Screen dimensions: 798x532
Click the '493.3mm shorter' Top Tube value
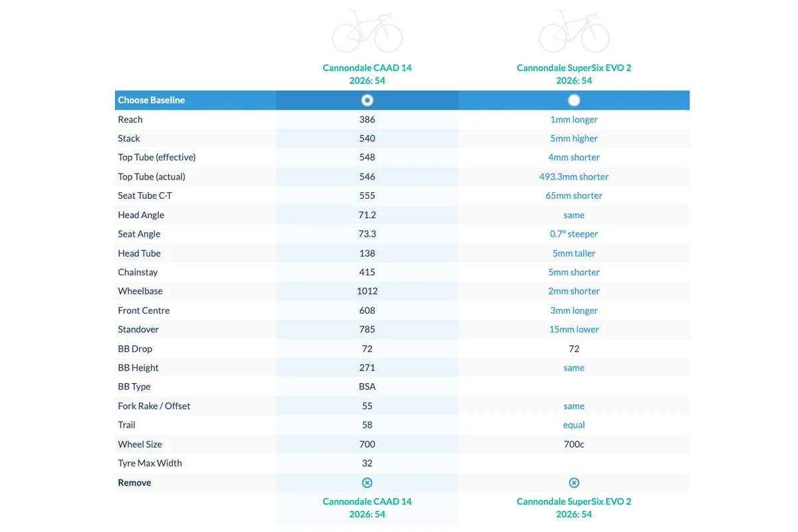coord(574,177)
